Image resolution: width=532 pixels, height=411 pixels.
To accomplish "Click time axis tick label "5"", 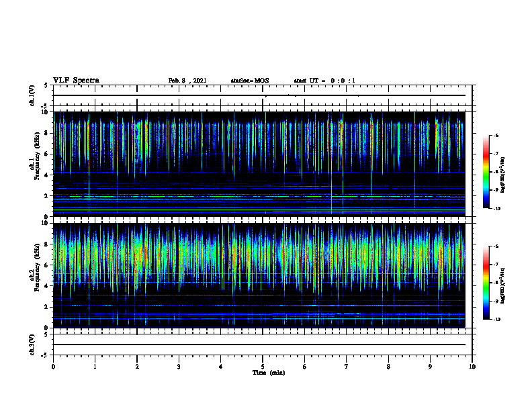I will pos(263,367).
